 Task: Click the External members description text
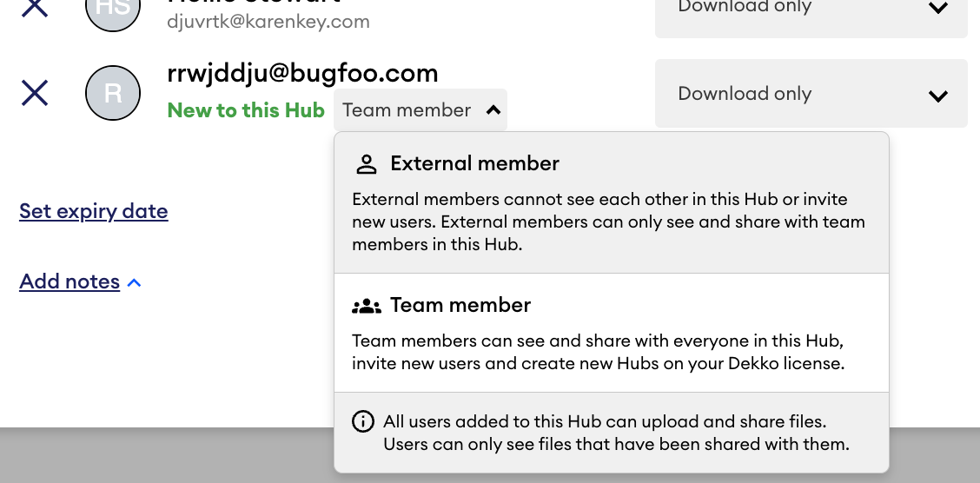608,222
